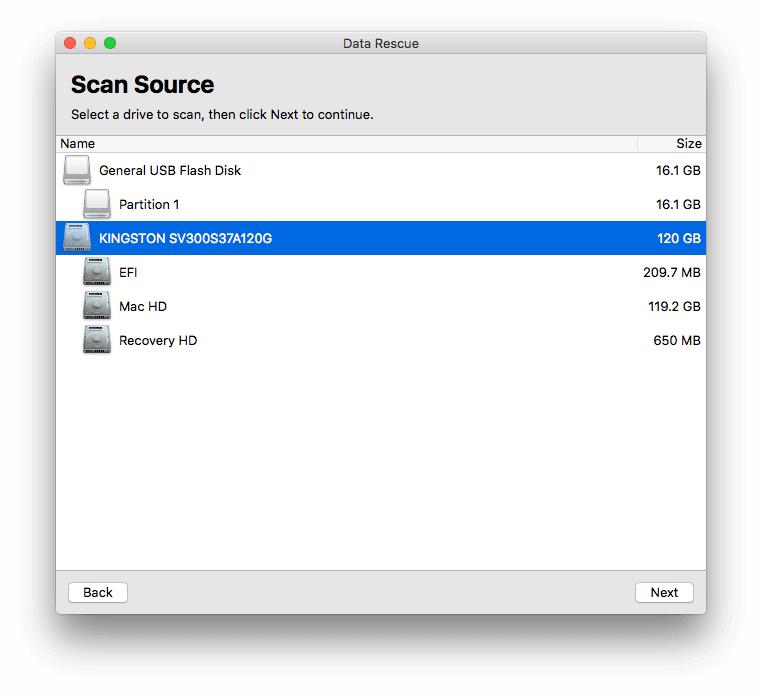This screenshot has height=694, width=762.
Task: Click the EFI volume icon
Action: (x=97, y=272)
